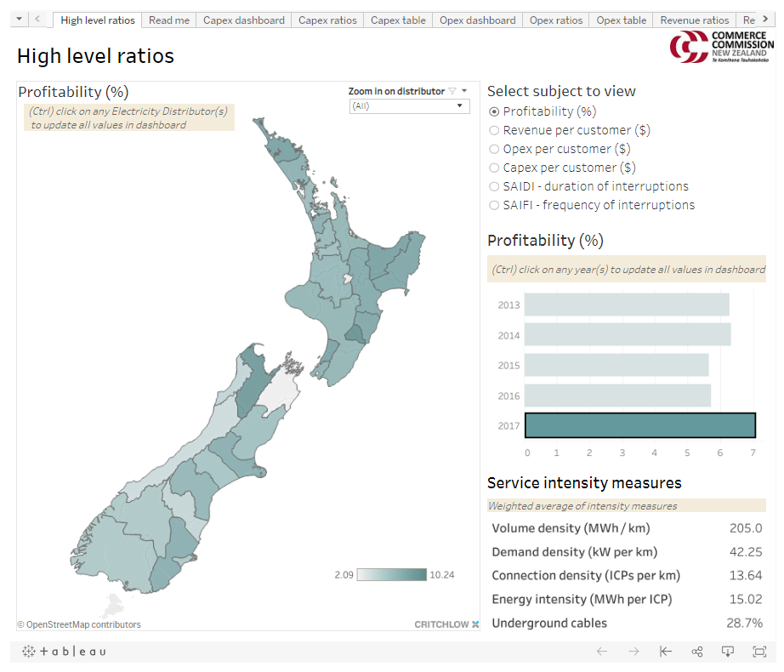Click the 2013 year axis label
784x672 pixels.
pos(508,305)
